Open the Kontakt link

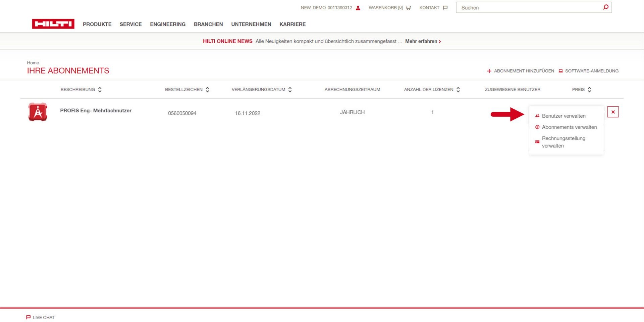click(x=429, y=8)
